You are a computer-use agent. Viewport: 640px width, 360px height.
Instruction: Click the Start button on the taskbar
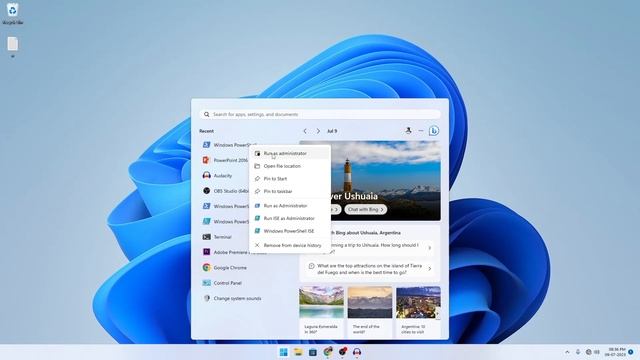(283, 352)
